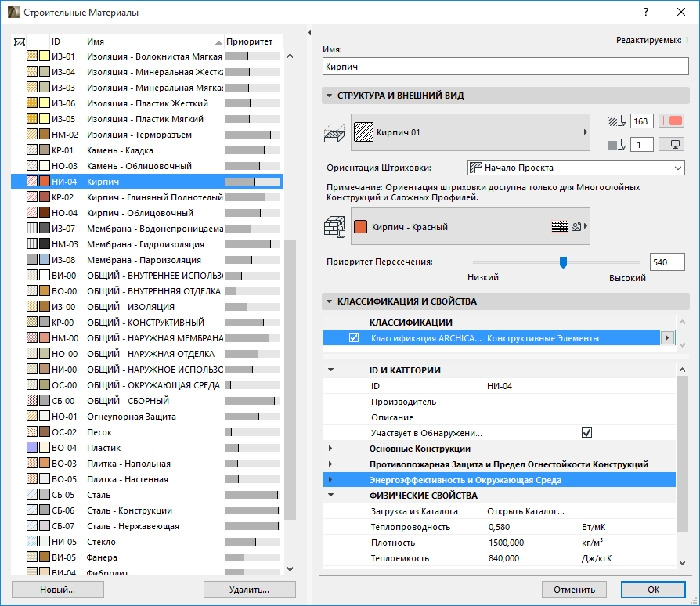The image size is (700, 606).
Task: Click the hatch icon of ОБЩИЙ - СБОРНЫЙ row
Action: (32, 401)
